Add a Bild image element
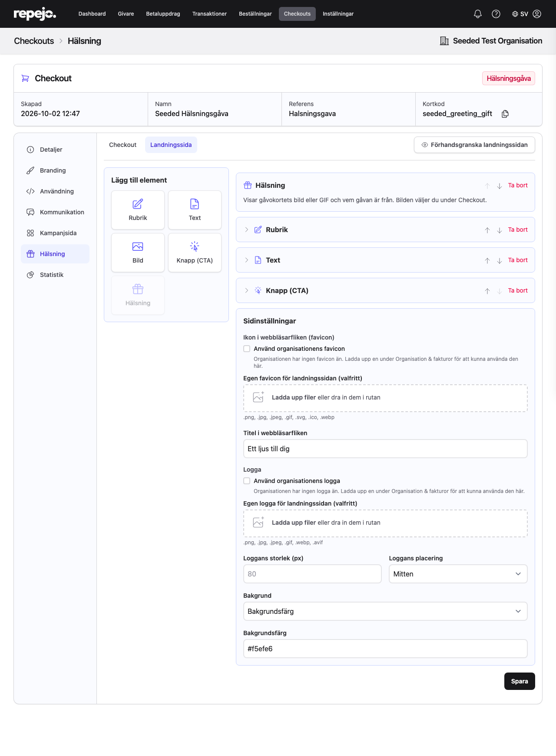556x756 pixels. (138, 253)
